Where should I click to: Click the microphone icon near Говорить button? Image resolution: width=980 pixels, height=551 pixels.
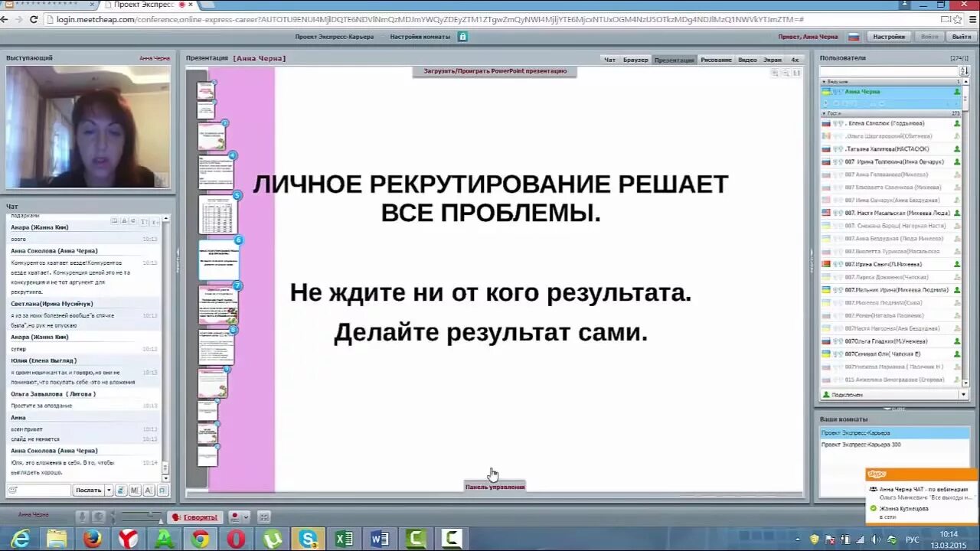click(83, 516)
